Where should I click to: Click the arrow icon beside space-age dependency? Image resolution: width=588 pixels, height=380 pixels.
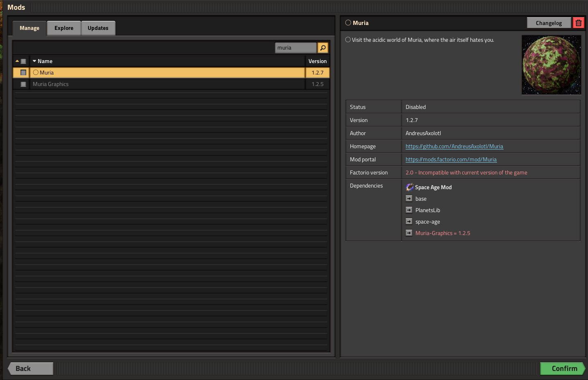pos(409,222)
